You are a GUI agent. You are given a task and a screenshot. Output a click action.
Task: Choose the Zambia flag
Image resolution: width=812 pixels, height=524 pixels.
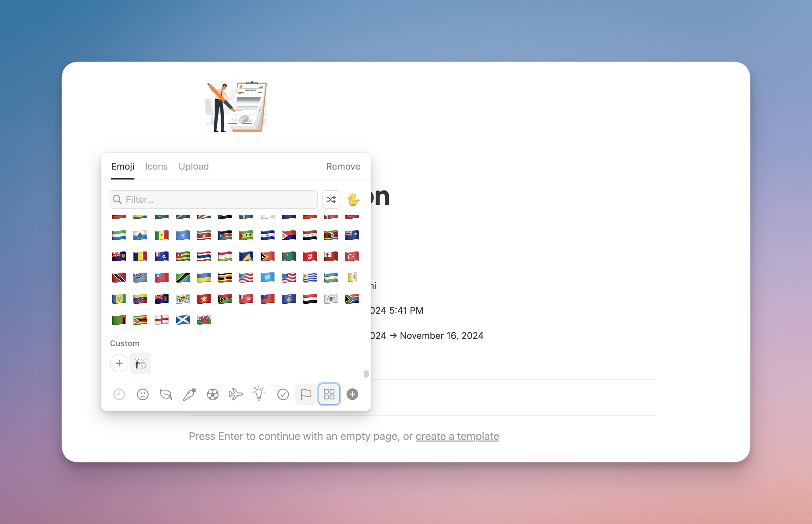119,320
